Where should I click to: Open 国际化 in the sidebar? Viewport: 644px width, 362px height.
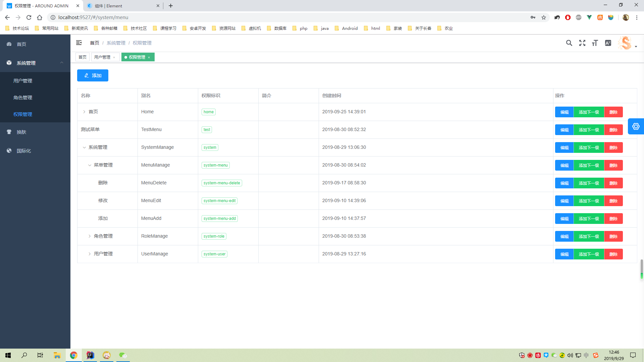(35, 151)
